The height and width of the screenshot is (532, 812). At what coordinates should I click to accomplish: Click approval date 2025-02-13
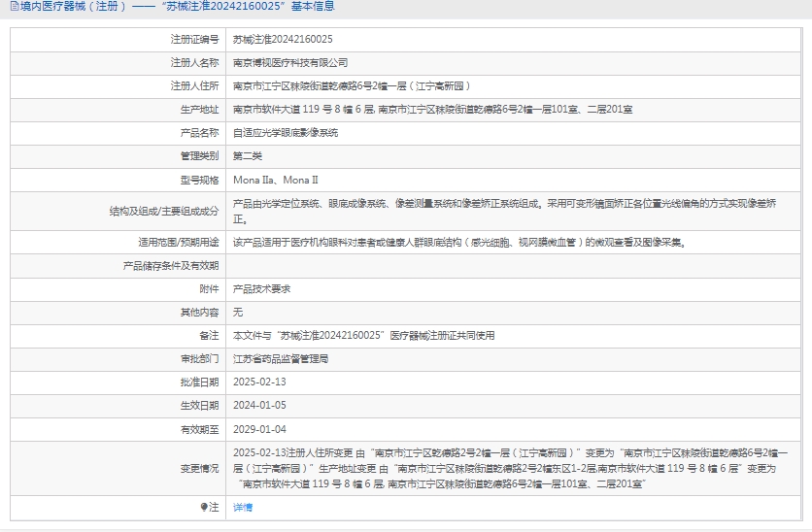(x=260, y=382)
